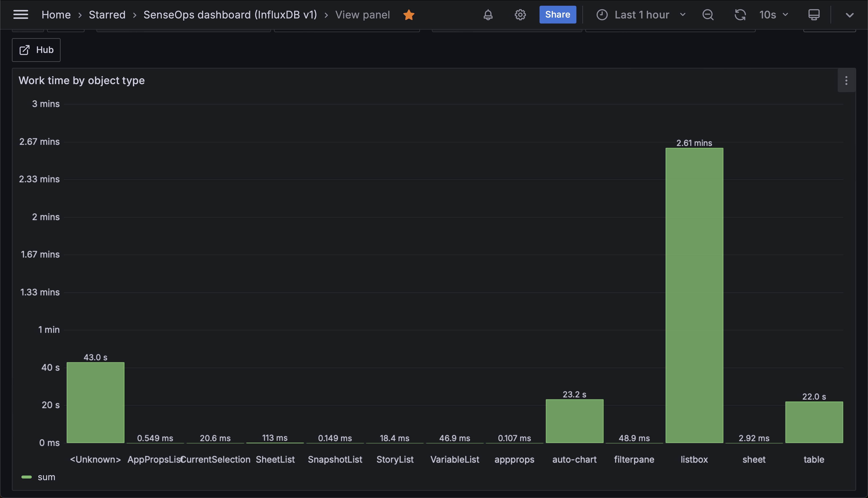Screen dimensions: 868x498
Task: Open the Hub external link
Action: pos(36,50)
